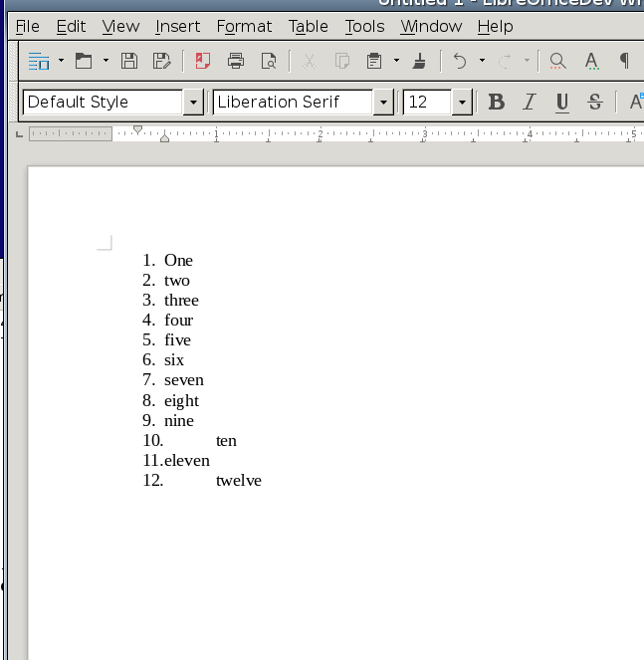Click the word "two" in the list

(177, 281)
